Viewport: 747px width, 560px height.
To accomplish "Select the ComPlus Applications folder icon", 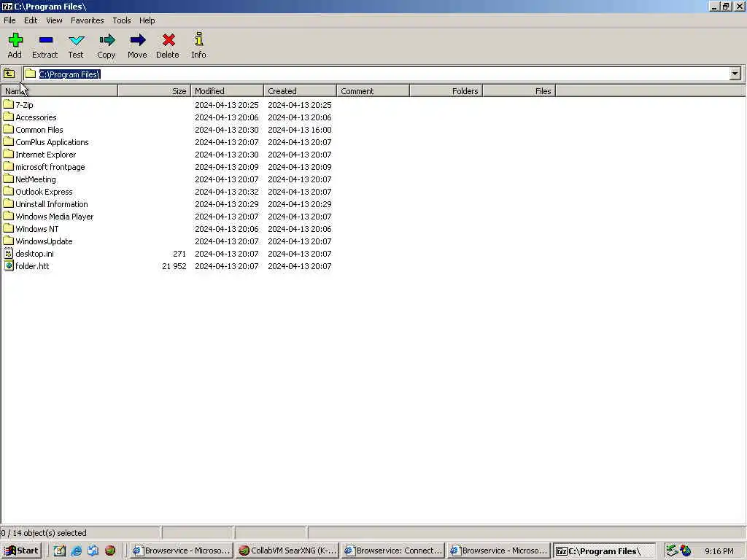I will (8, 141).
